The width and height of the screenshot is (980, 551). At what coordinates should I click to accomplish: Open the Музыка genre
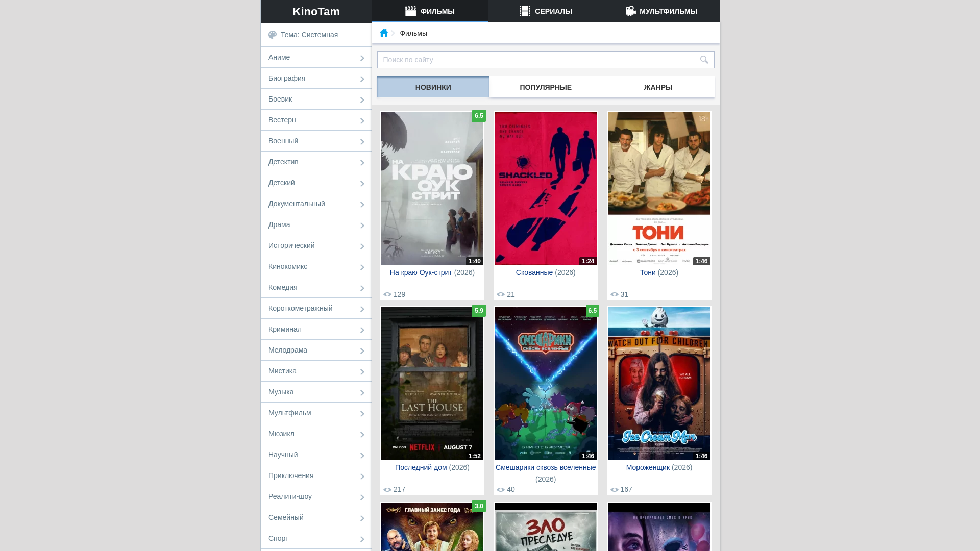click(316, 392)
